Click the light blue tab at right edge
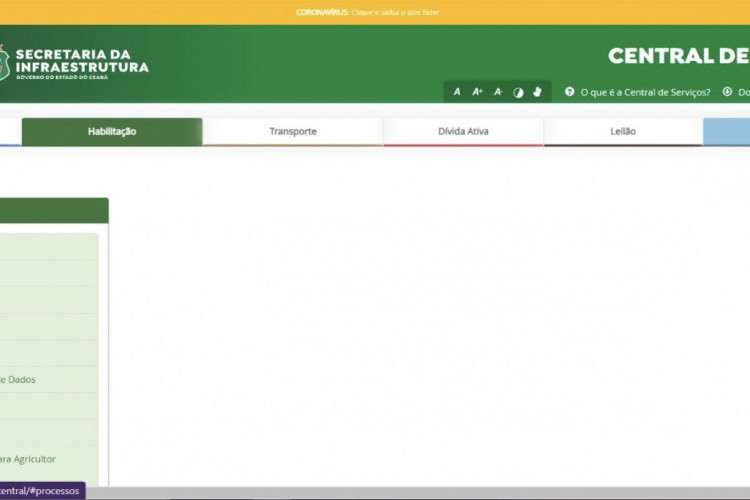Screen dimensions: 750x500 point(727,131)
